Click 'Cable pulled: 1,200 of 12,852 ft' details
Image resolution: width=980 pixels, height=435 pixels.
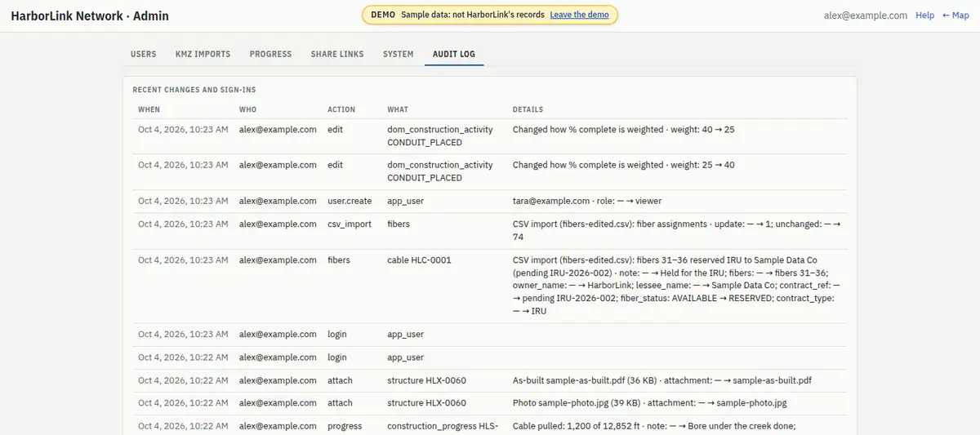(x=654, y=426)
